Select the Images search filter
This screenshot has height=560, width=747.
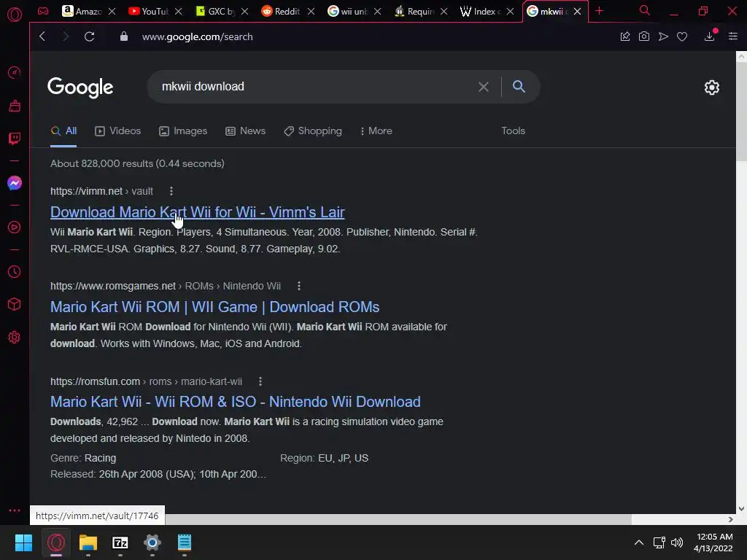[183, 131]
